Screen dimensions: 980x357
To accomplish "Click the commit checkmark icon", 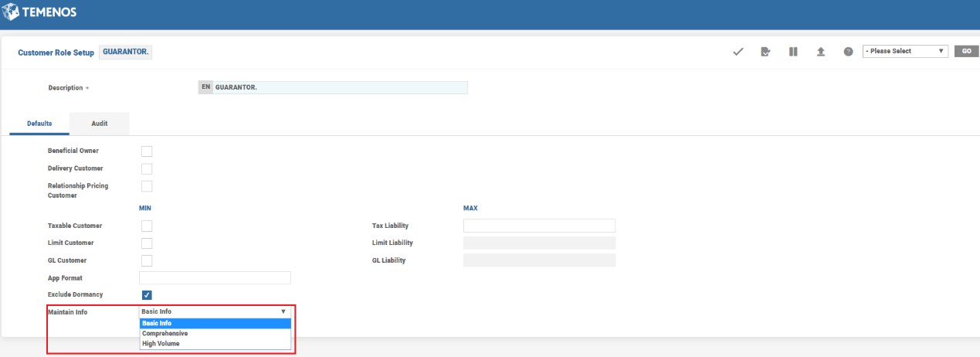I will pyautogui.click(x=738, y=52).
